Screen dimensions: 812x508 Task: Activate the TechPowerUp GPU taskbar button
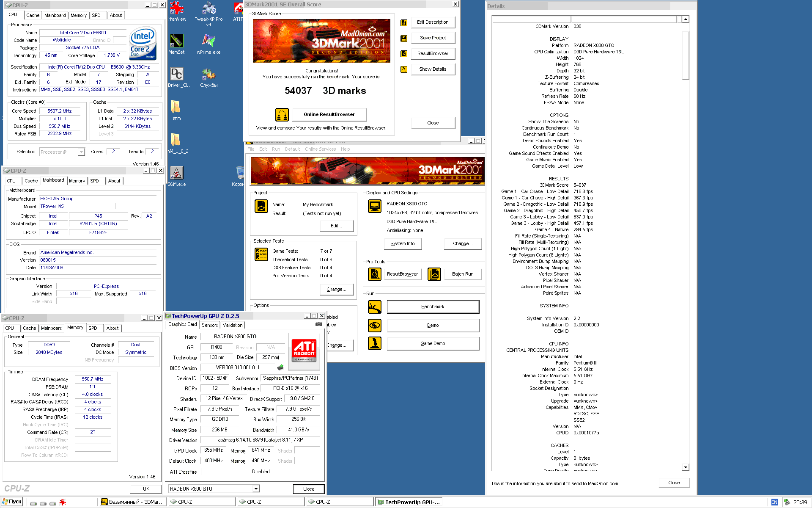coord(408,502)
